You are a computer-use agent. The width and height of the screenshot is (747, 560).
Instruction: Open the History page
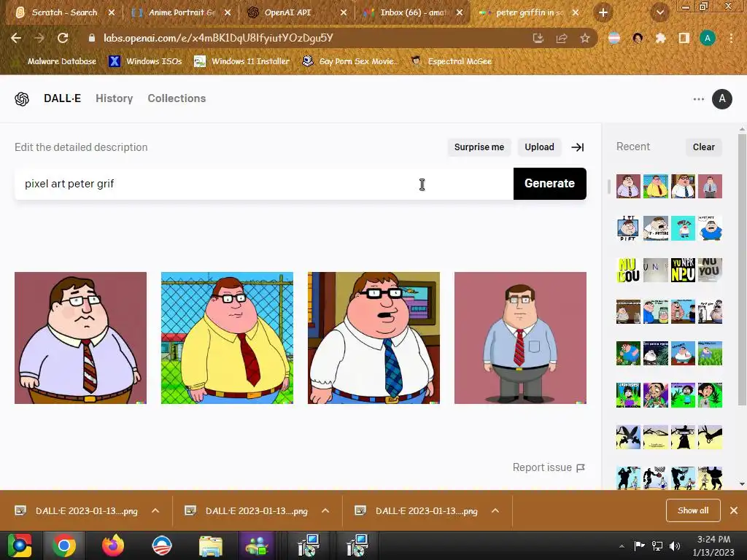point(115,98)
